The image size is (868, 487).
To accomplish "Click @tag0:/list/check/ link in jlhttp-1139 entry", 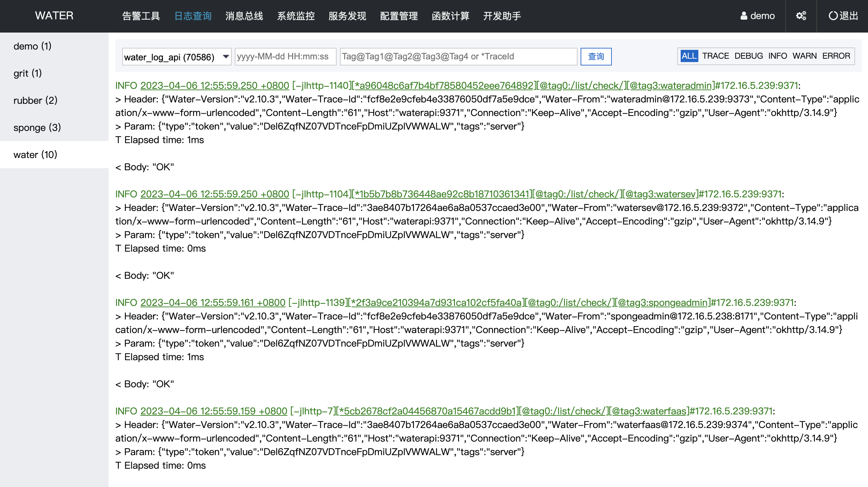I will 570,303.
